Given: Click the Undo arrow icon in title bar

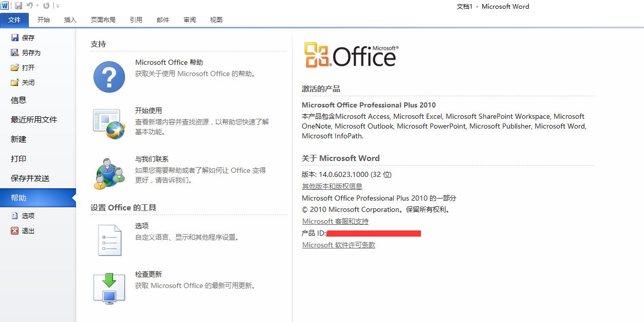Looking at the screenshot, I should point(29,6).
